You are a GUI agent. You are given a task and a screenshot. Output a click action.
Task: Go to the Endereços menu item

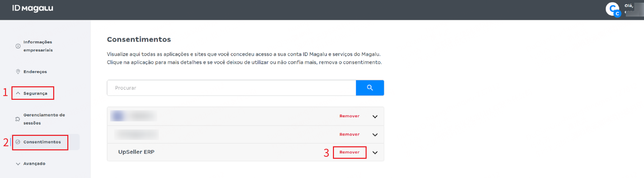click(35, 72)
